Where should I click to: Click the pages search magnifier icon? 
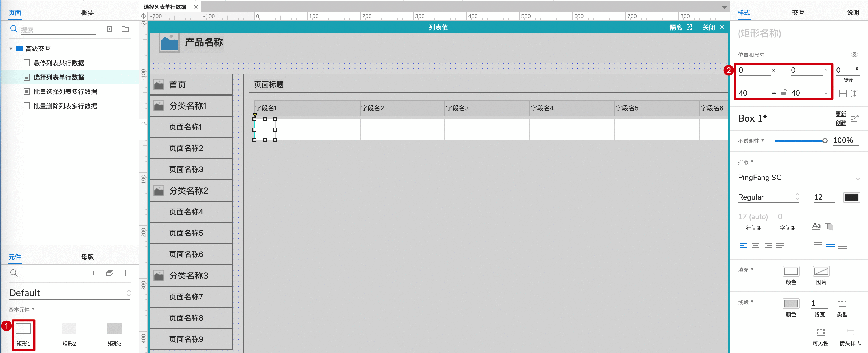coord(14,29)
